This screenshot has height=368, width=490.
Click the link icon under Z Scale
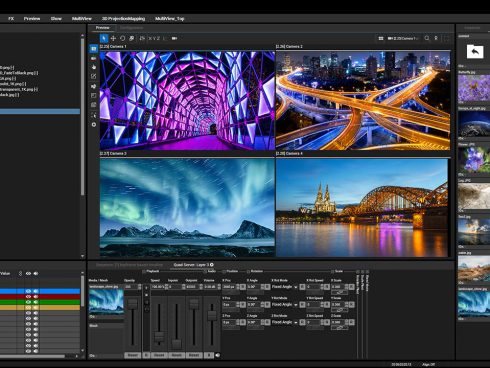pos(340,328)
